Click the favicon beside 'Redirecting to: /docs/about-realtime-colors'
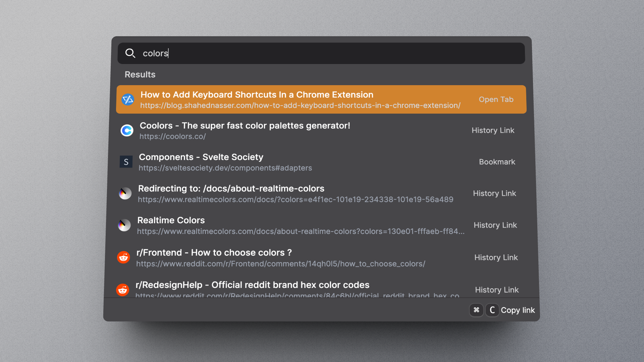 125,193
